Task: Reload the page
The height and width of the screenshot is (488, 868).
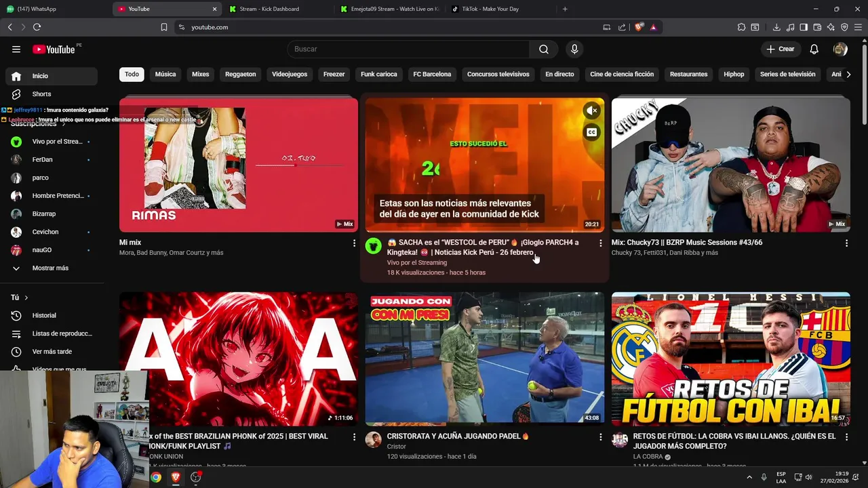Action: click(37, 27)
